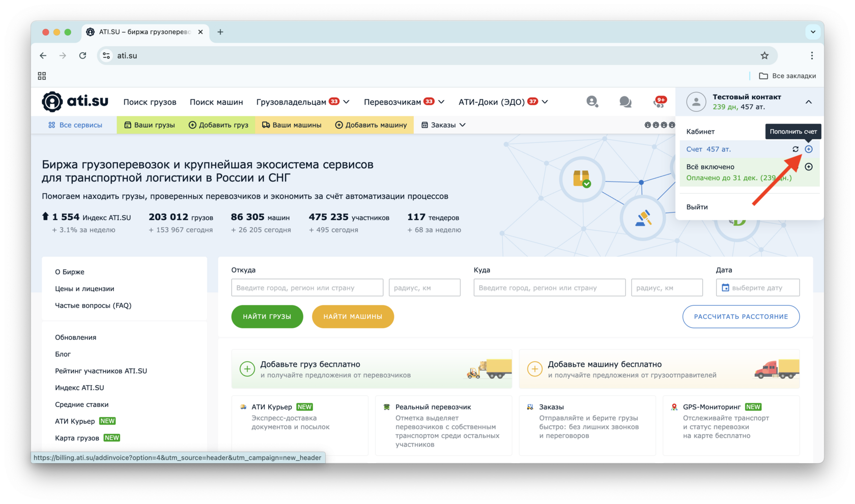Viewport: 855px width, 504px height.
Task: Click the ati.su logo icon
Action: (x=52, y=102)
